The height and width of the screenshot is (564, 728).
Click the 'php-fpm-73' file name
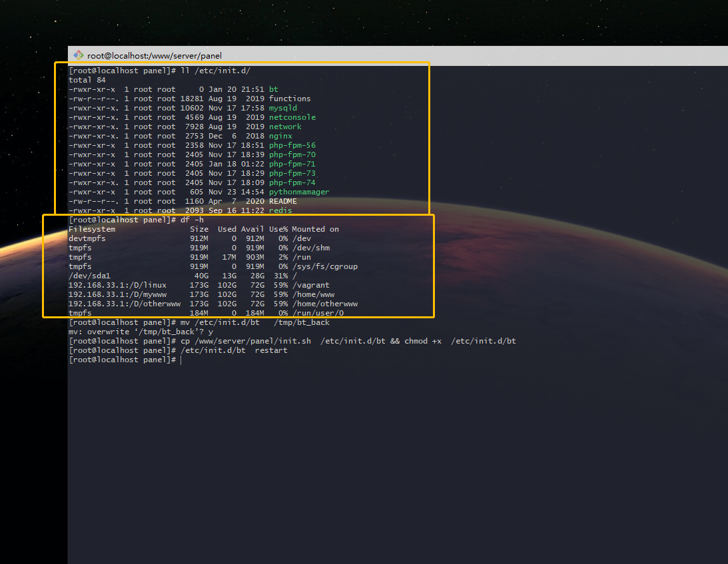click(x=292, y=172)
